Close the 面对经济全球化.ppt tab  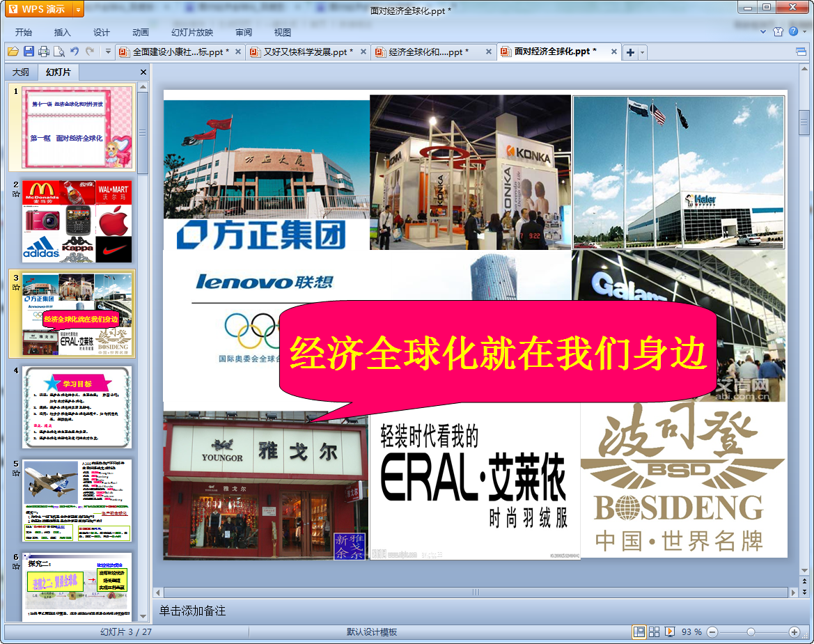(x=613, y=52)
